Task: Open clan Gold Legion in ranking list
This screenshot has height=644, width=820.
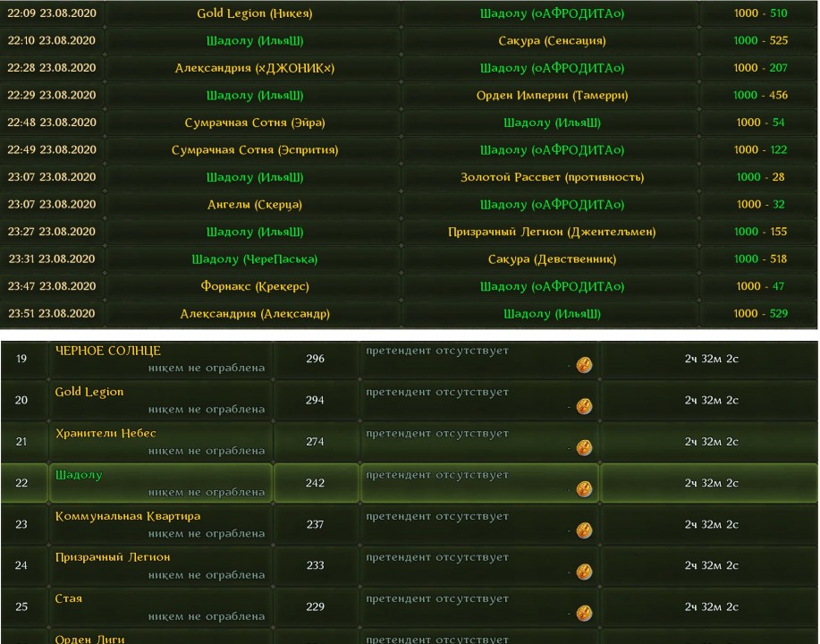Action: [89, 392]
